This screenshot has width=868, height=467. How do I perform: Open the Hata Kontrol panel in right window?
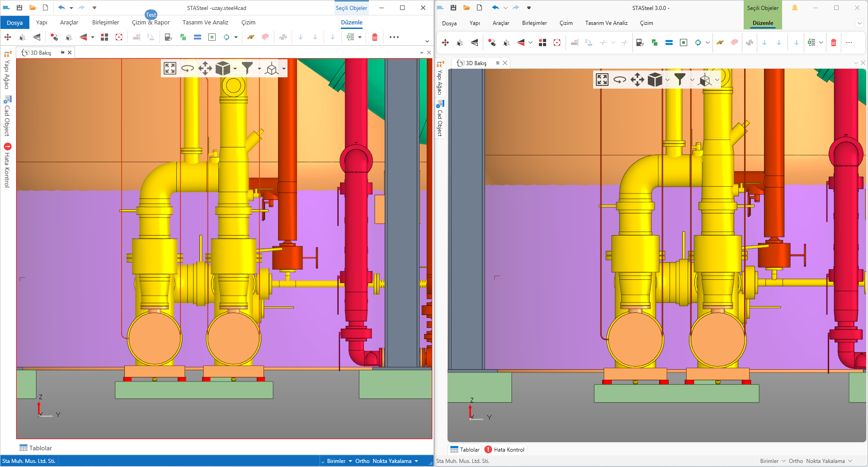[505, 449]
